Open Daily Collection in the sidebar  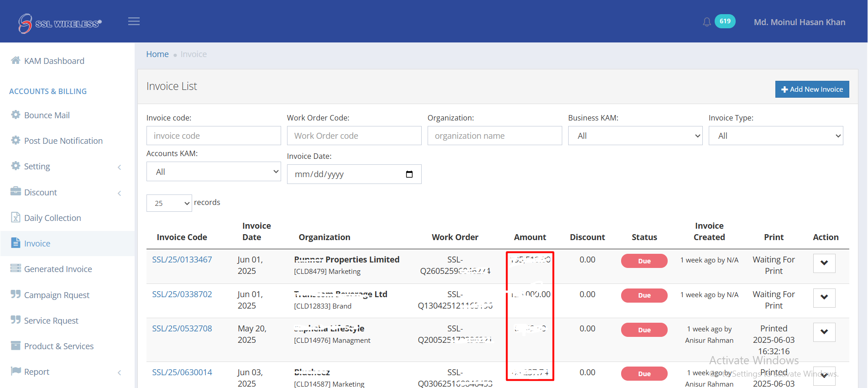pyautogui.click(x=52, y=218)
